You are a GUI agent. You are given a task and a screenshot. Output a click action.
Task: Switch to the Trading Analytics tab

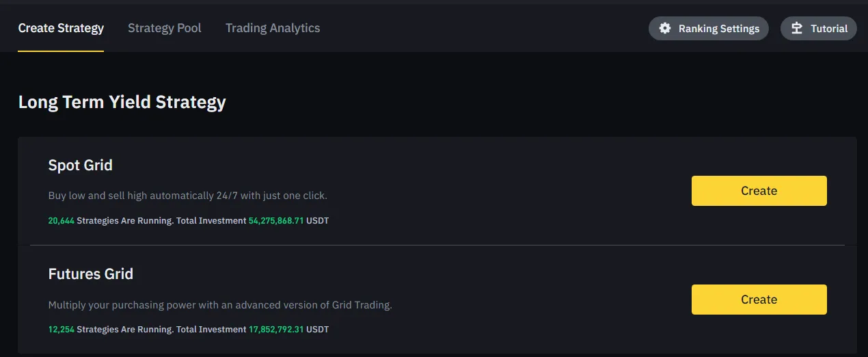(273, 28)
